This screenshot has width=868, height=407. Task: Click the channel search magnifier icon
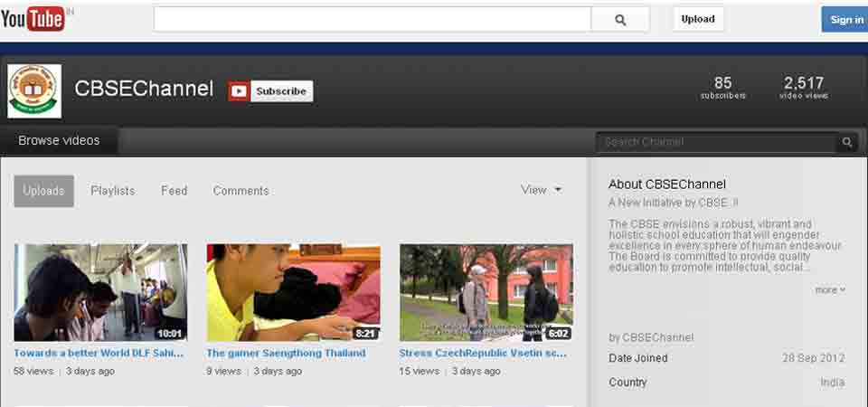click(847, 142)
